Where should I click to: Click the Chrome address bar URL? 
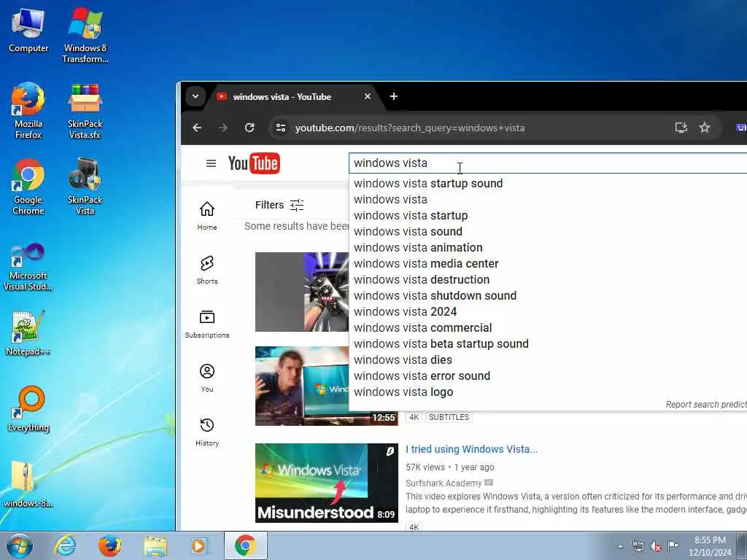pyautogui.click(x=410, y=128)
